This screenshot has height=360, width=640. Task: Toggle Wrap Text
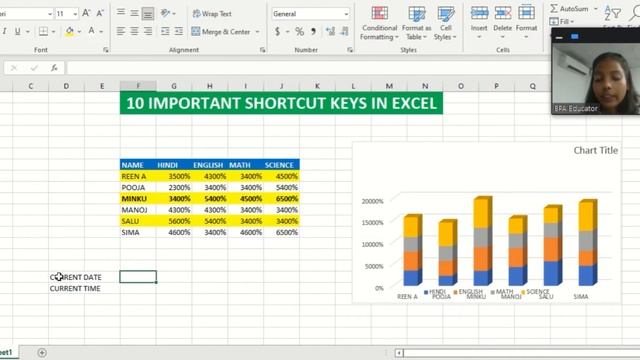212,13
